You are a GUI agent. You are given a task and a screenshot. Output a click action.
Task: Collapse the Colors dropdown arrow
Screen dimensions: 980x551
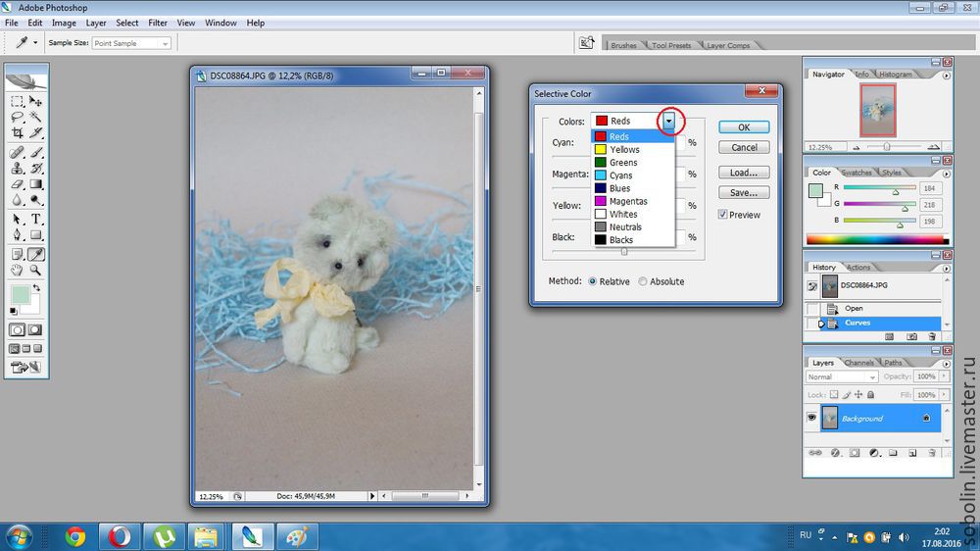point(668,121)
